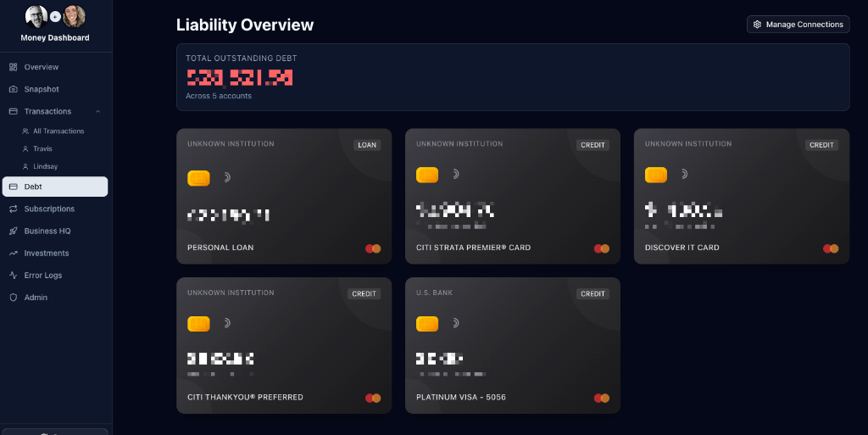
Task: Click the Mastercard logo on Platinum Visa card
Action: coord(602,398)
